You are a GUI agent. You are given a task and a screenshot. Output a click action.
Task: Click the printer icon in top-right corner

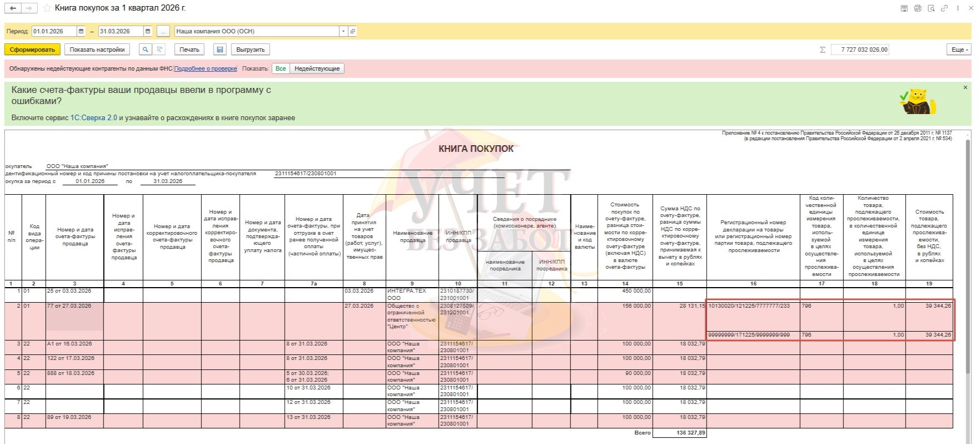click(918, 8)
